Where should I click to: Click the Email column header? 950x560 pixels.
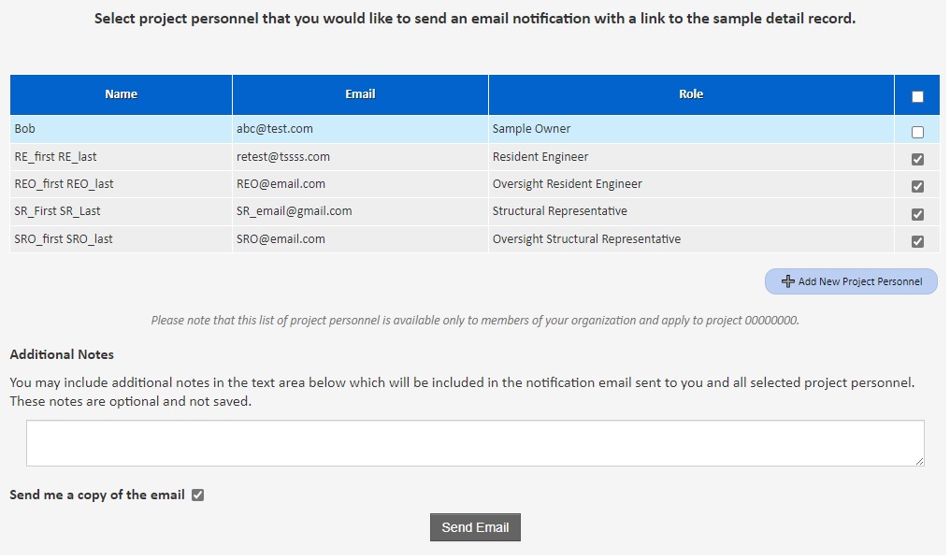point(360,94)
